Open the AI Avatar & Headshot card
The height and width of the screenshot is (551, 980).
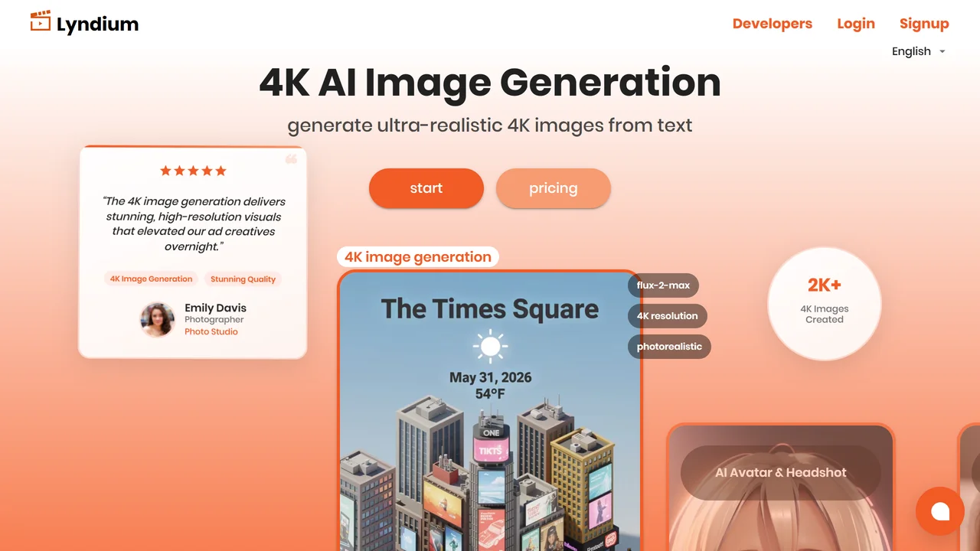tap(781, 487)
